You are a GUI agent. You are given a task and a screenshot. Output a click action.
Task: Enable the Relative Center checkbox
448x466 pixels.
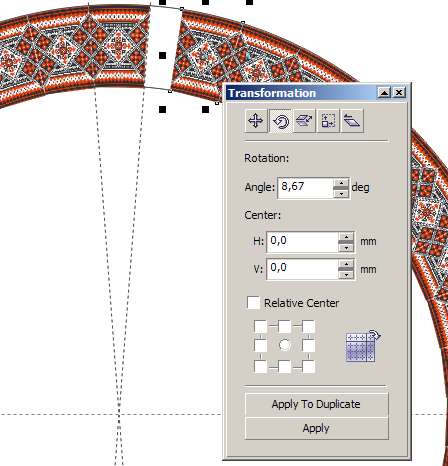click(253, 303)
